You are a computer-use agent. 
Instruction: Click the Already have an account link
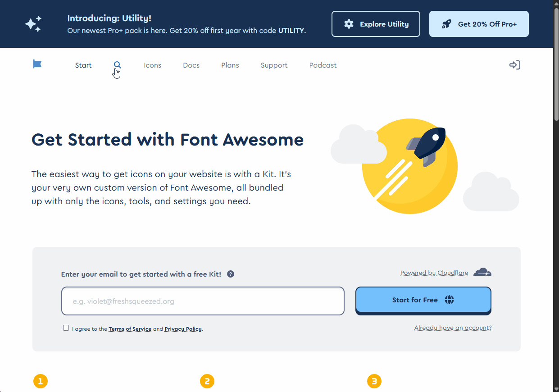(453, 328)
